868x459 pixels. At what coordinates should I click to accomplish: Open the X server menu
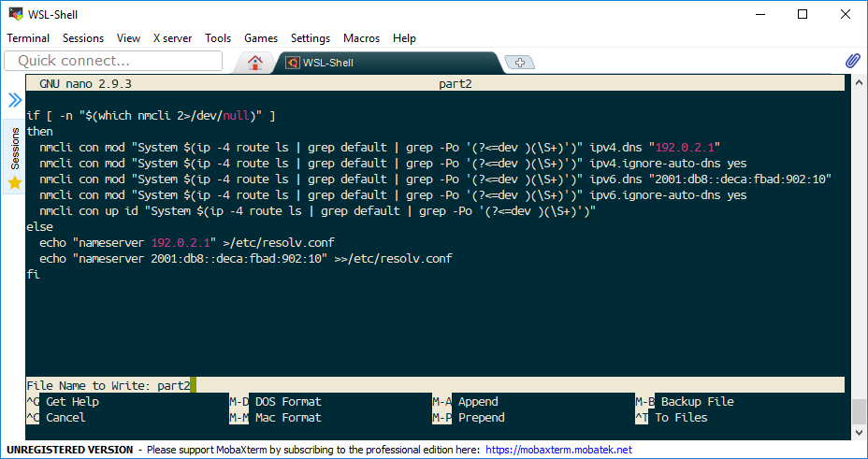point(173,38)
